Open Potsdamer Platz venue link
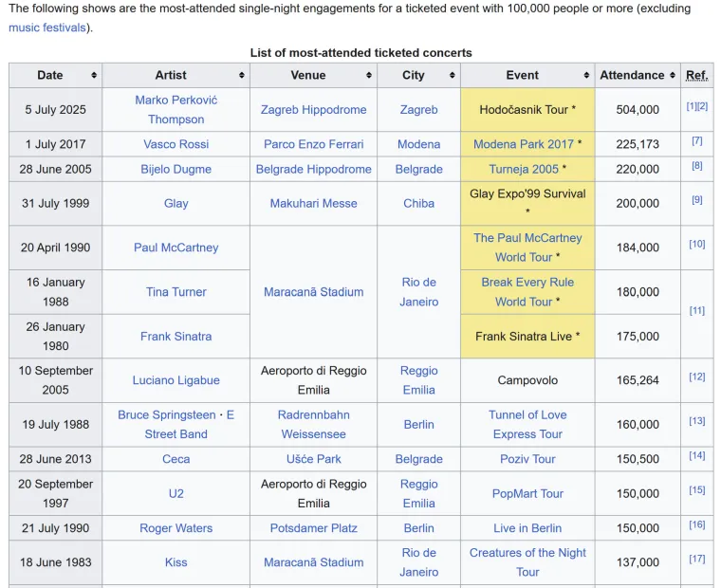 click(314, 528)
